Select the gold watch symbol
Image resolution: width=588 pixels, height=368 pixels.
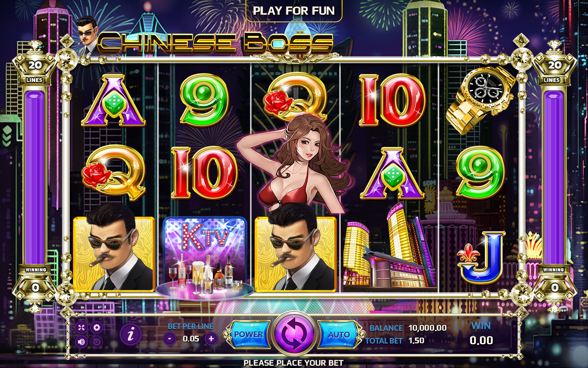480,100
